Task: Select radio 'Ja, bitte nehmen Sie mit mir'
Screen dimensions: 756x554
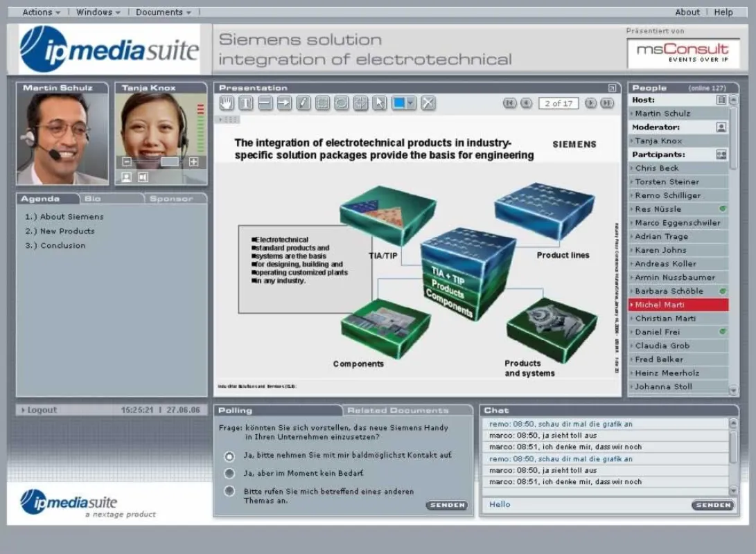Action: [x=229, y=456]
